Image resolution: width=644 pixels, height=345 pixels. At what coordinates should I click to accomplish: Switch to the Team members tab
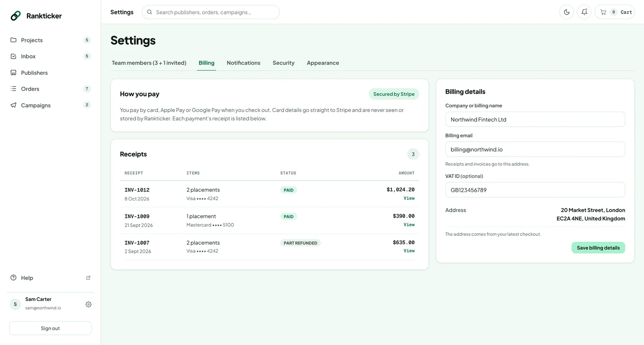(x=149, y=63)
